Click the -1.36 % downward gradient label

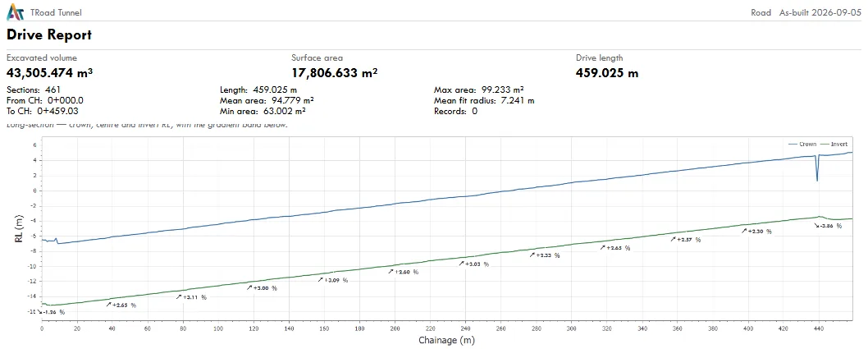52,312
